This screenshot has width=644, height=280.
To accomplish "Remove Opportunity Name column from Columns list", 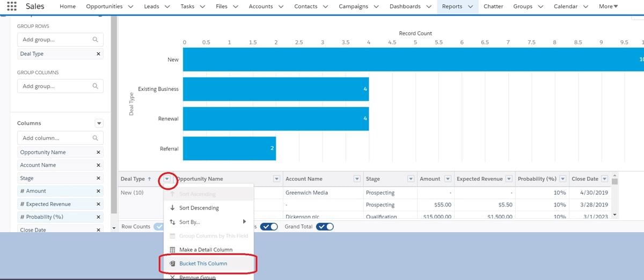I will tap(98, 152).
